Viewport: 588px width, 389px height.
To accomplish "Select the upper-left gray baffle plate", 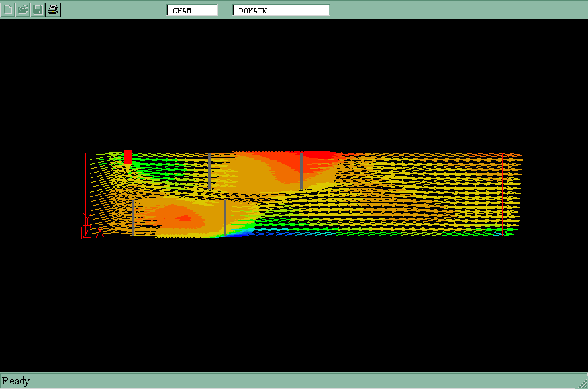I will pos(209,172).
